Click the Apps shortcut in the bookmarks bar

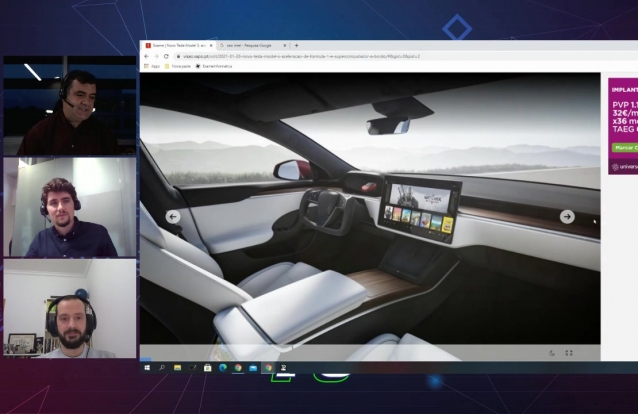(153, 66)
